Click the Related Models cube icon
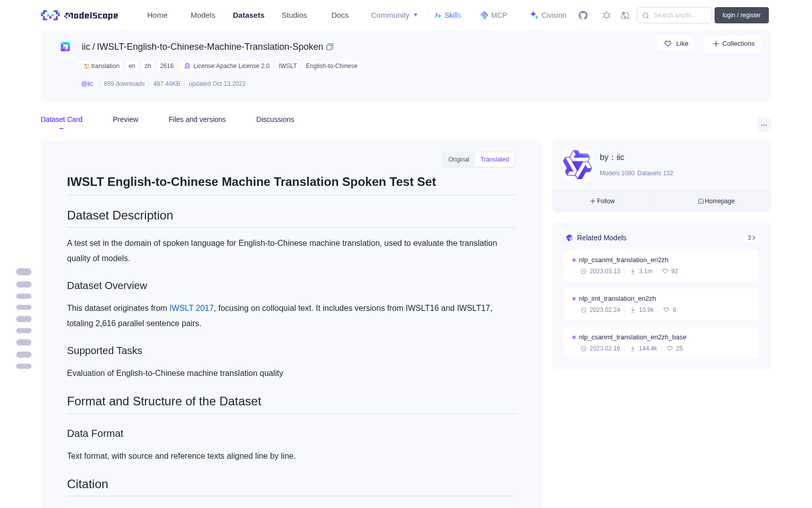 coord(569,238)
